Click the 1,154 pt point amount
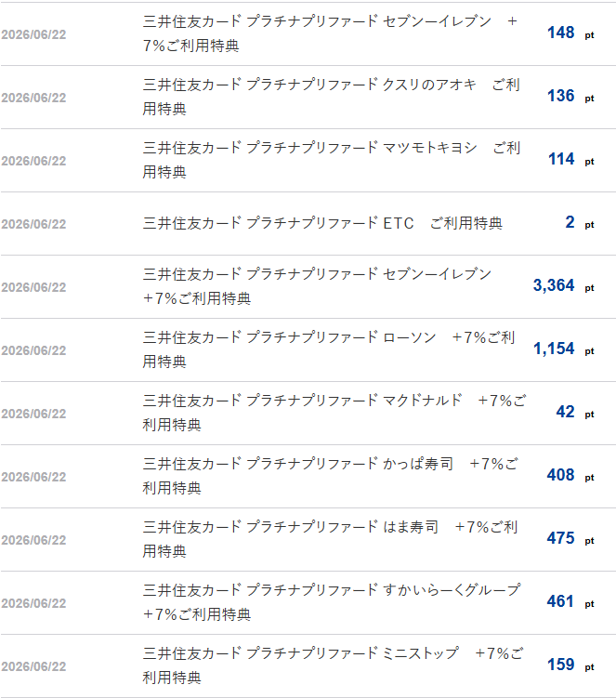 tap(563, 349)
